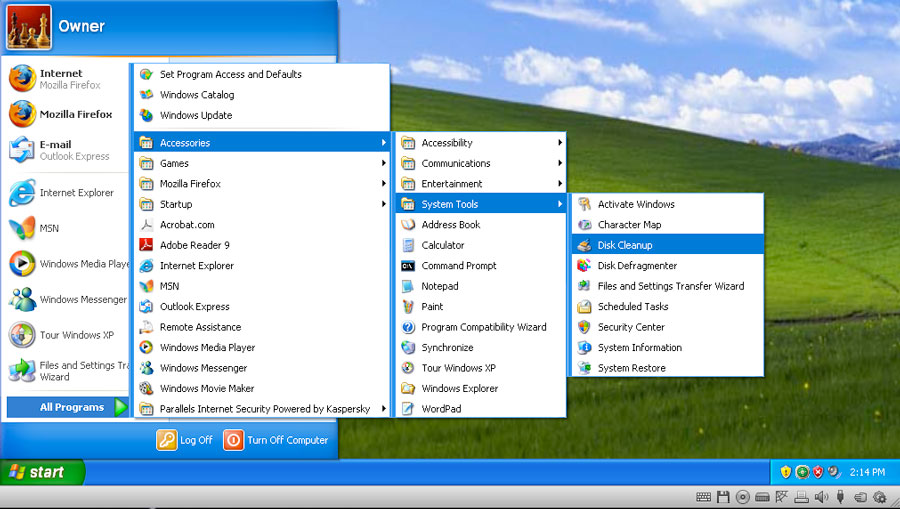The image size is (900, 509).
Task: Click the speaker icon in bottom status bar
Action: coord(821,497)
